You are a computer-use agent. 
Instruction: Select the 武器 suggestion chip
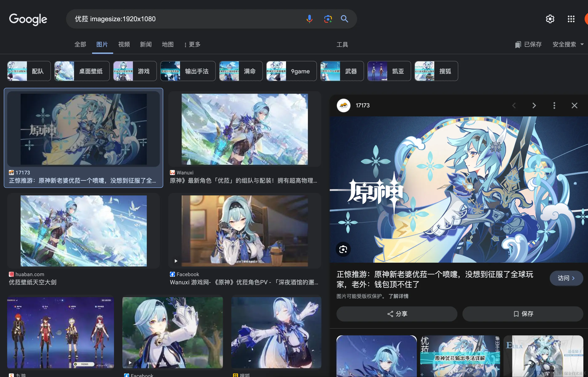pos(342,71)
